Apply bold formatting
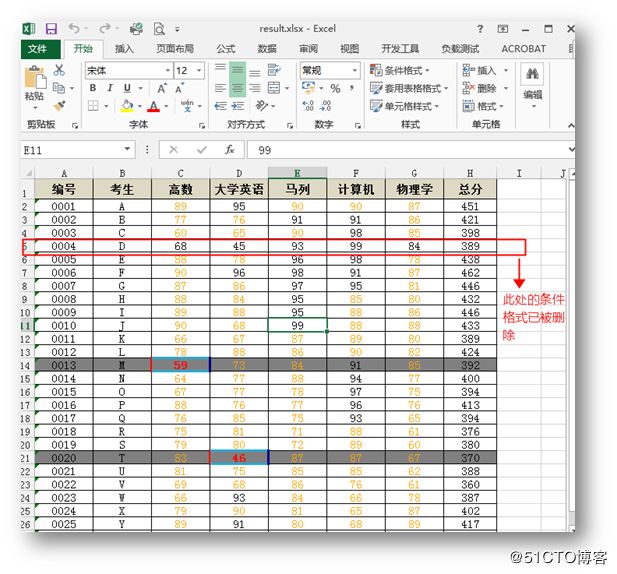Image resolution: width=617 pixels, height=574 pixels. coord(93,88)
